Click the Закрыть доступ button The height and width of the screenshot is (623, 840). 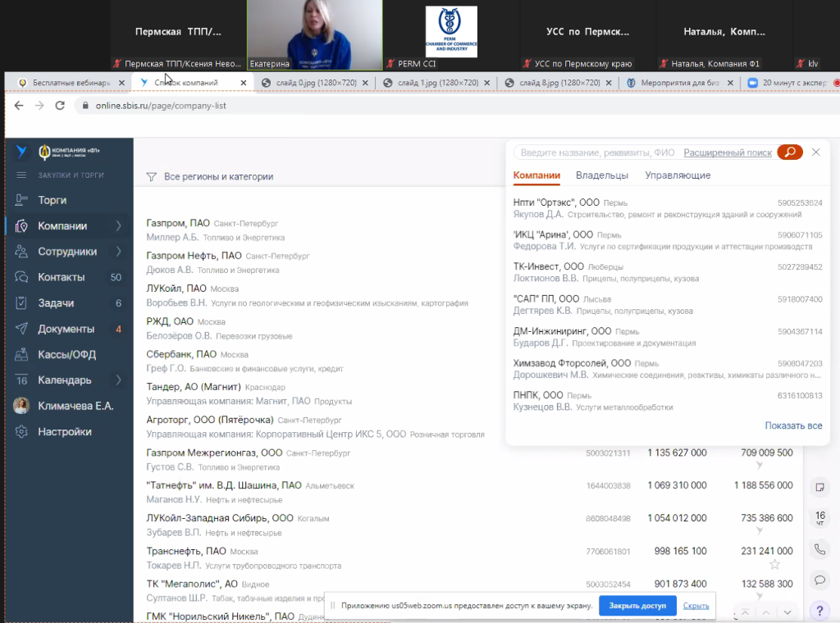(637, 606)
